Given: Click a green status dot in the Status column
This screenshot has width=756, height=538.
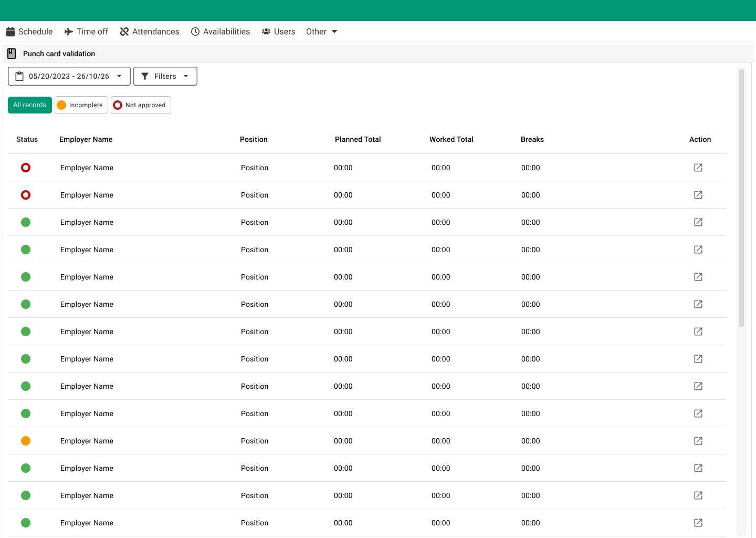Looking at the screenshot, I should 26,222.
